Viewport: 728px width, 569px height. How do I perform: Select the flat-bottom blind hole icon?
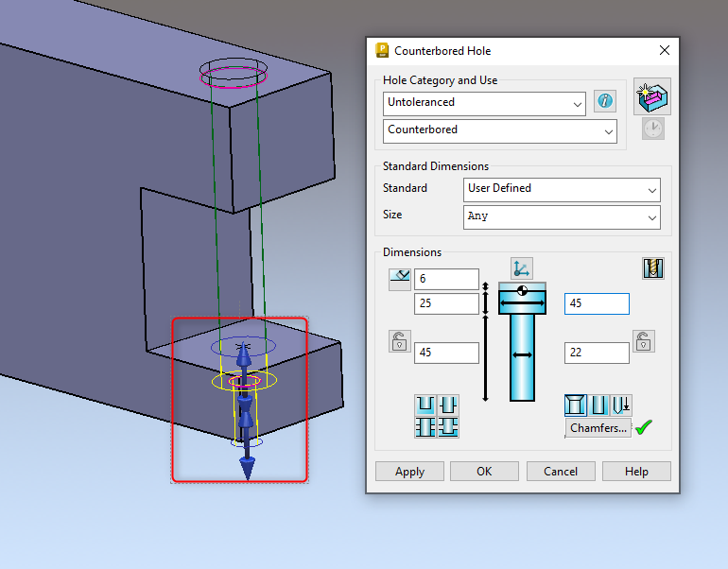598,405
